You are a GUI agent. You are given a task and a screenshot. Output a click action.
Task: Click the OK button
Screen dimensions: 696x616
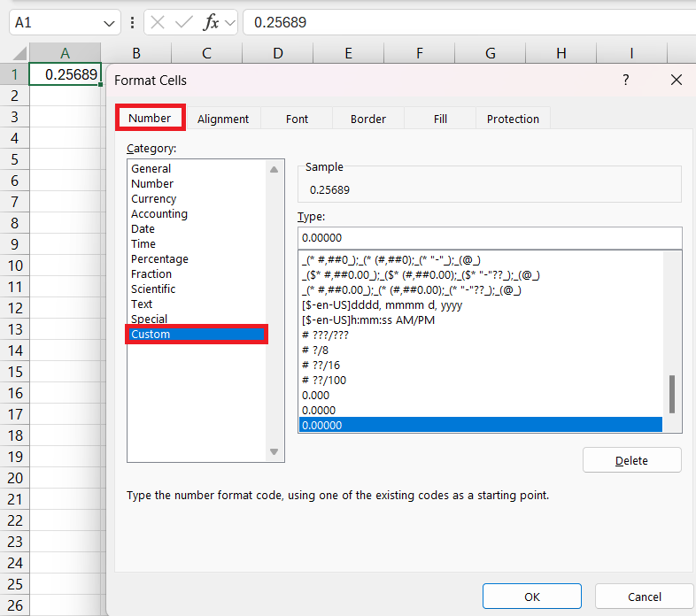pos(532,597)
